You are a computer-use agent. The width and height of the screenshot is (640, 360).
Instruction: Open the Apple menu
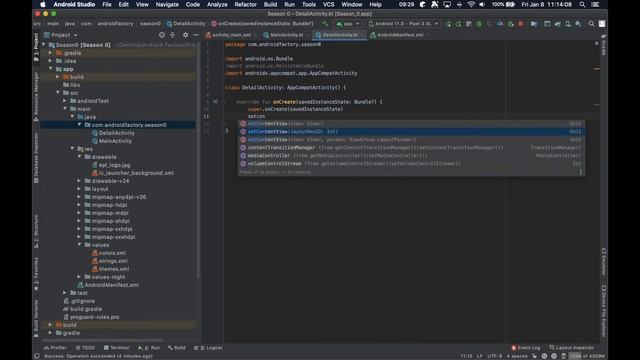pos(42,4)
